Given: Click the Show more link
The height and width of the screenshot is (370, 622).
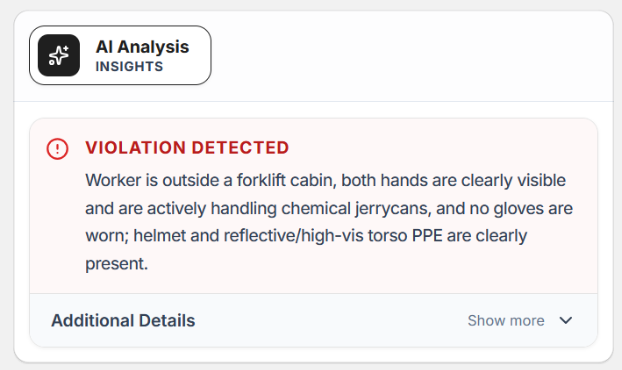Looking at the screenshot, I should [506, 320].
